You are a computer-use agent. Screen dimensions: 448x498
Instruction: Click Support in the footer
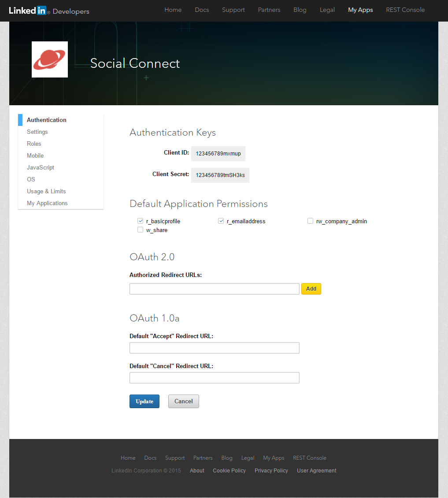tap(175, 457)
